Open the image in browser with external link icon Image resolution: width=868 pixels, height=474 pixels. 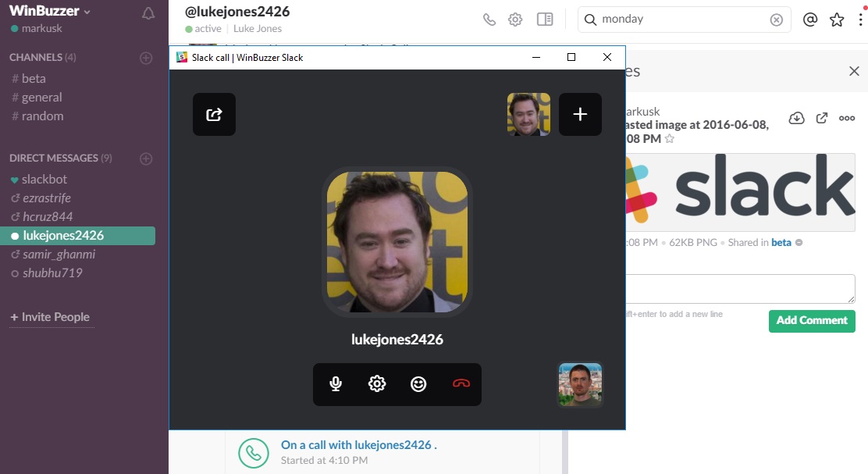pyautogui.click(x=821, y=117)
